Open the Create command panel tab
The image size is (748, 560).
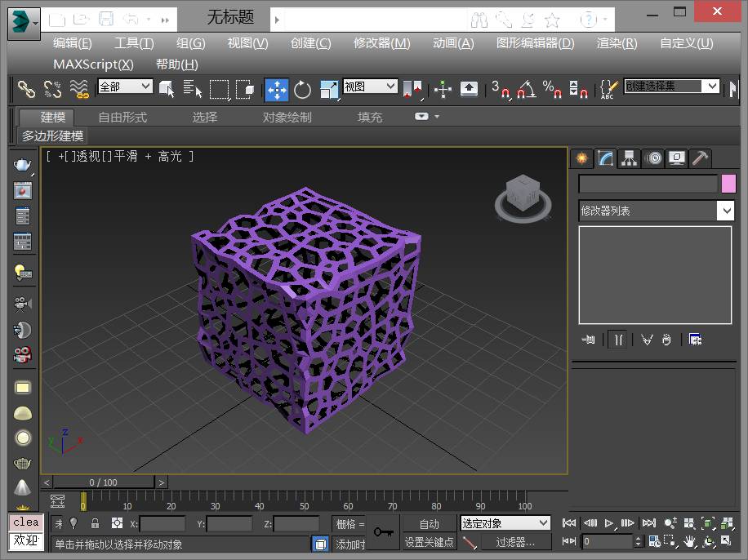tap(582, 158)
